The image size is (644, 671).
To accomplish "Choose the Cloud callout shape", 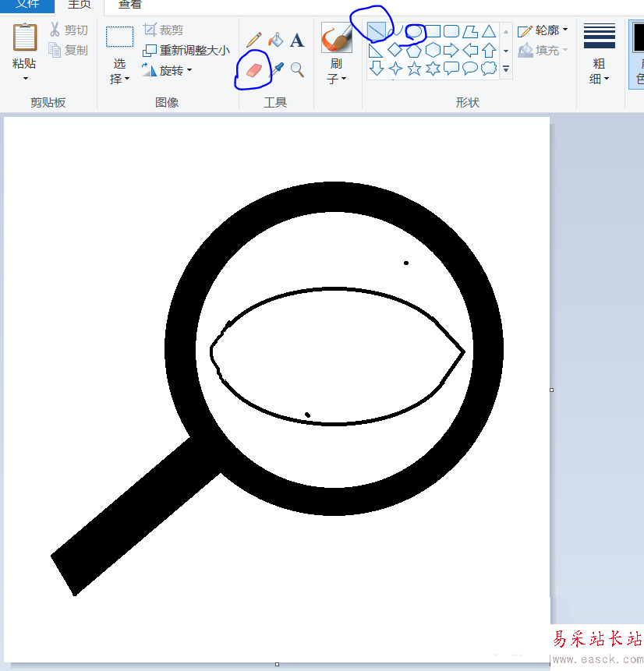I will coord(489,69).
